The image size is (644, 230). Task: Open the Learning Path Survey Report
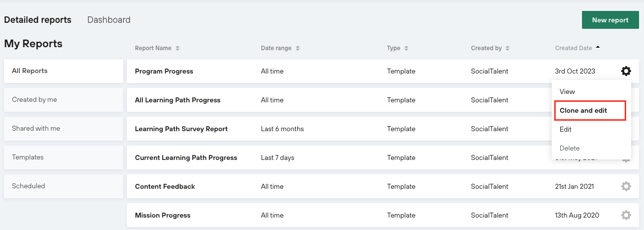181,129
